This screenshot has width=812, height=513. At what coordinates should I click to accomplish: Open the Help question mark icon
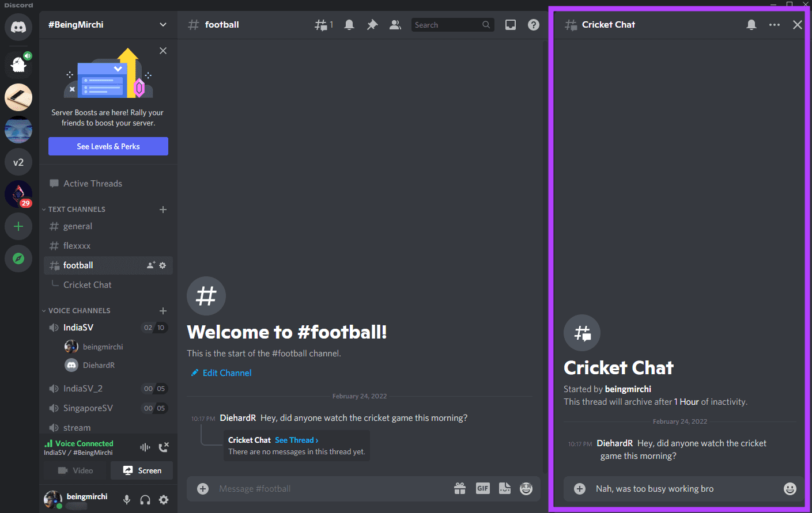tap(534, 25)
